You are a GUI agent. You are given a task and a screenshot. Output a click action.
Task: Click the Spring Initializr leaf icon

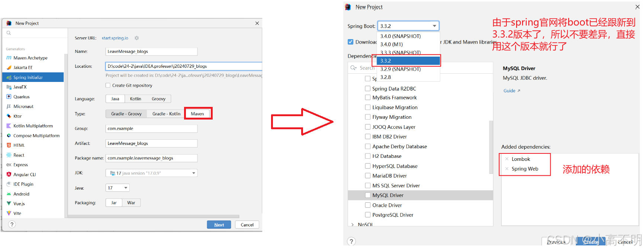[9, 77]
